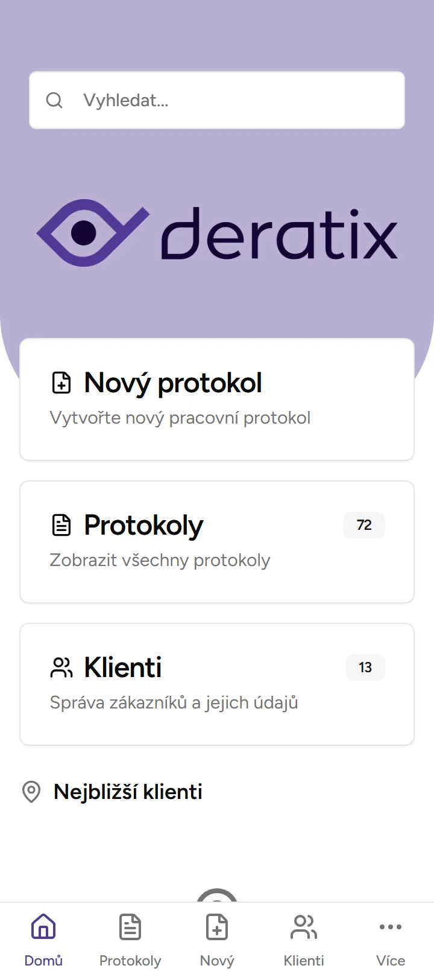Viewport: 434px width, 980px height.
Task: Click the Protokoly document icon in card
Action: [x=61, y=526]
